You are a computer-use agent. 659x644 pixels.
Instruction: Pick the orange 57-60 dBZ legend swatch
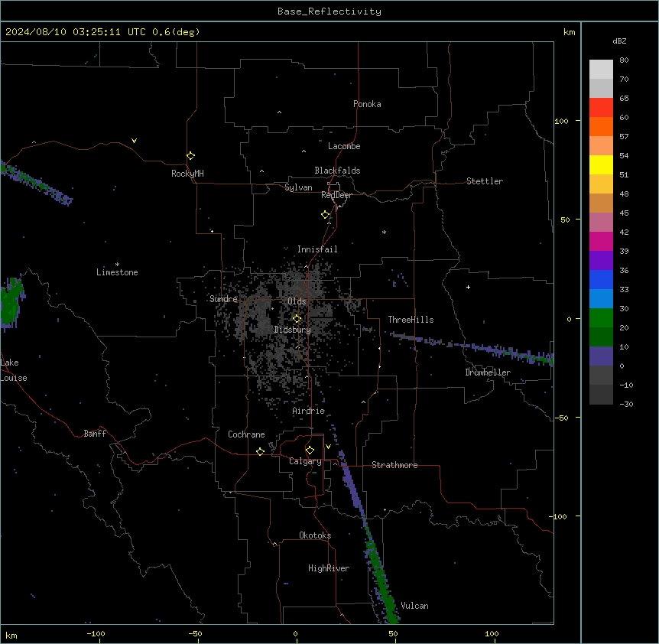[601, 126]
